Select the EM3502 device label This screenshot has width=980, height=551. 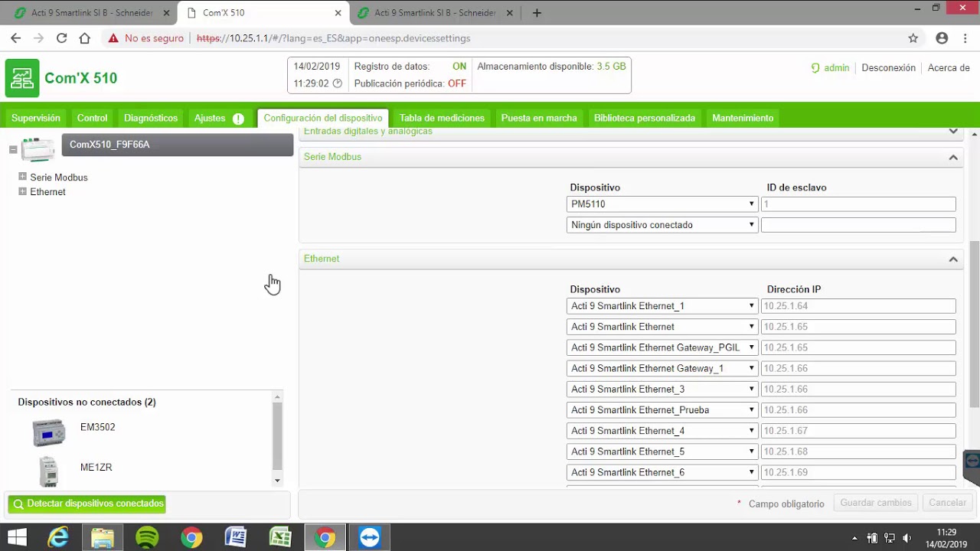[x=98, y=427]
